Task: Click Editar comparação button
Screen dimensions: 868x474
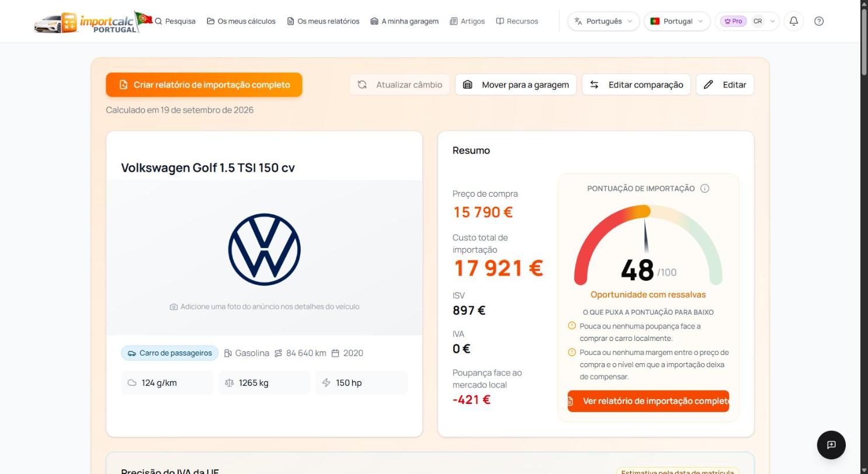Action: 636,85
